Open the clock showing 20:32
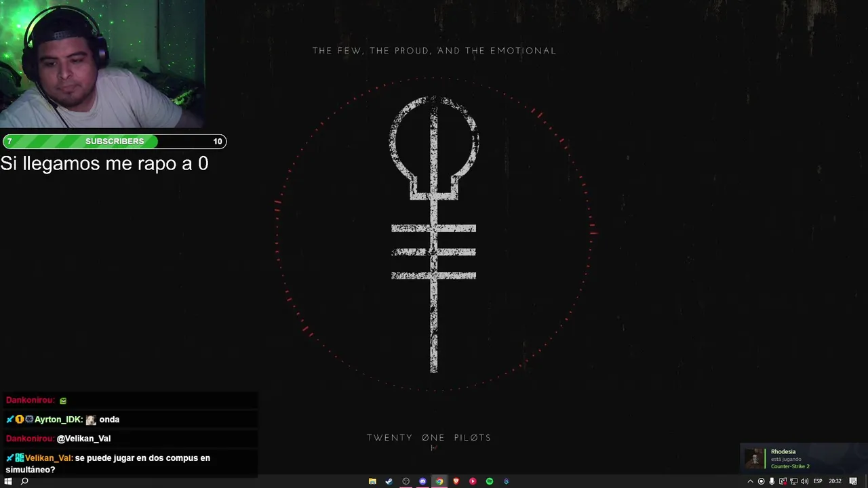Image resolution: width=868 pixels, height=488 pixels. click(x=835, y=481)
